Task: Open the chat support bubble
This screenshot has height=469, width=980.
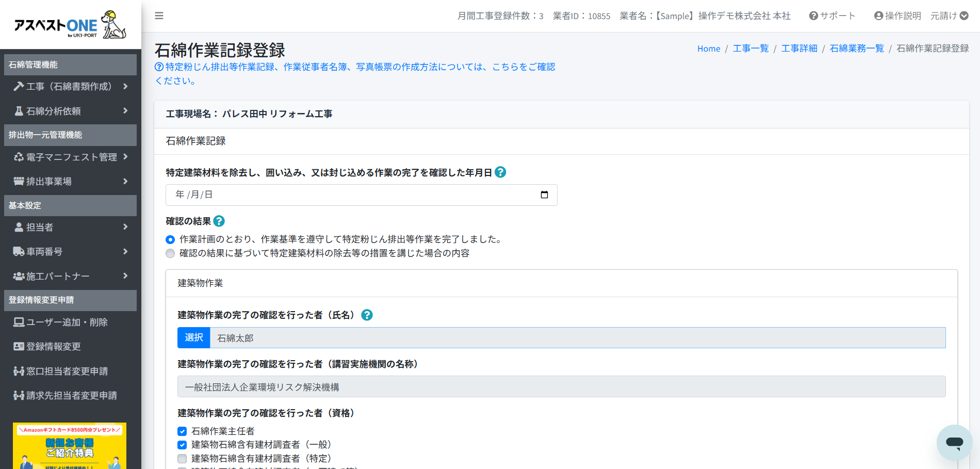Action: pos(954,442)
